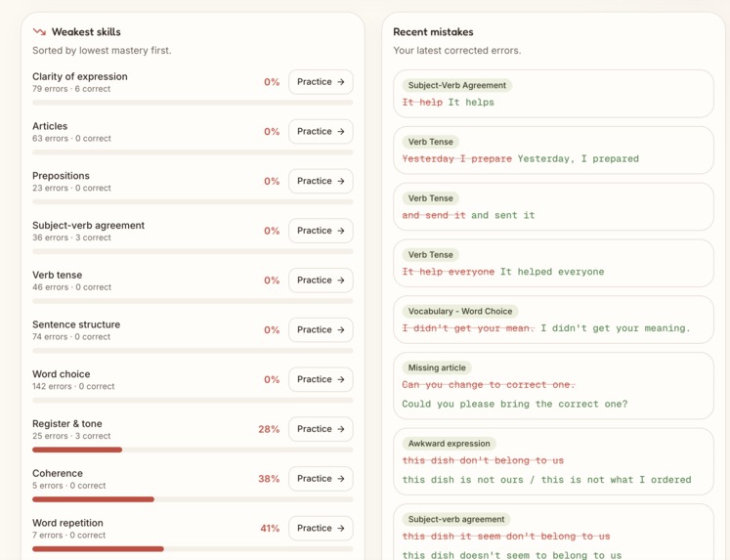Open the 'It helps' mistake card

coord(553,94)
